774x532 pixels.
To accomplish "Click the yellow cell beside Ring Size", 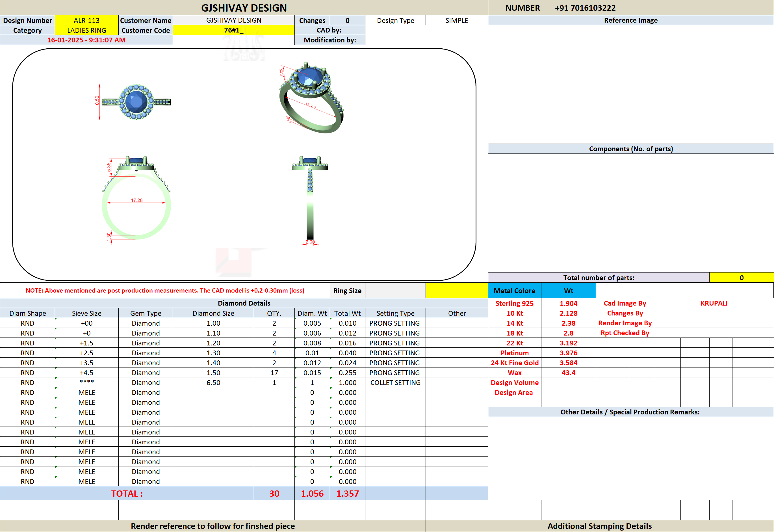I will [x=457, y=290].
